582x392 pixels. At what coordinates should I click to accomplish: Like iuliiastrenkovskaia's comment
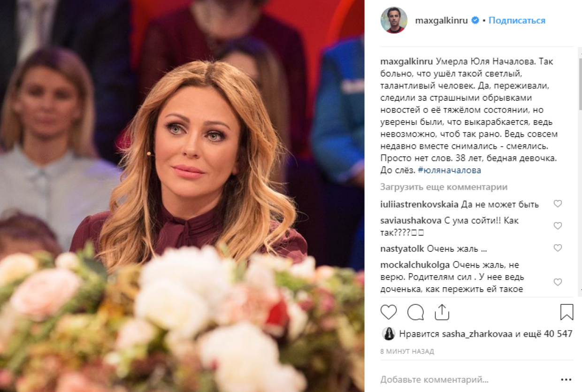[x=558, y=204]
